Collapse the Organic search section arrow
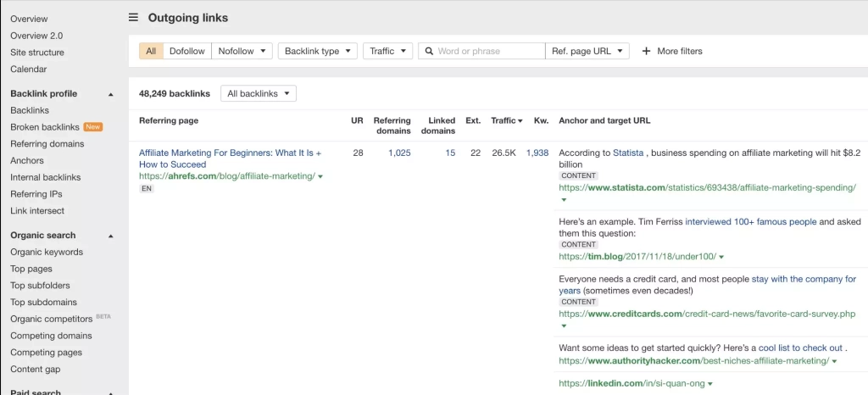 (111, 236)
